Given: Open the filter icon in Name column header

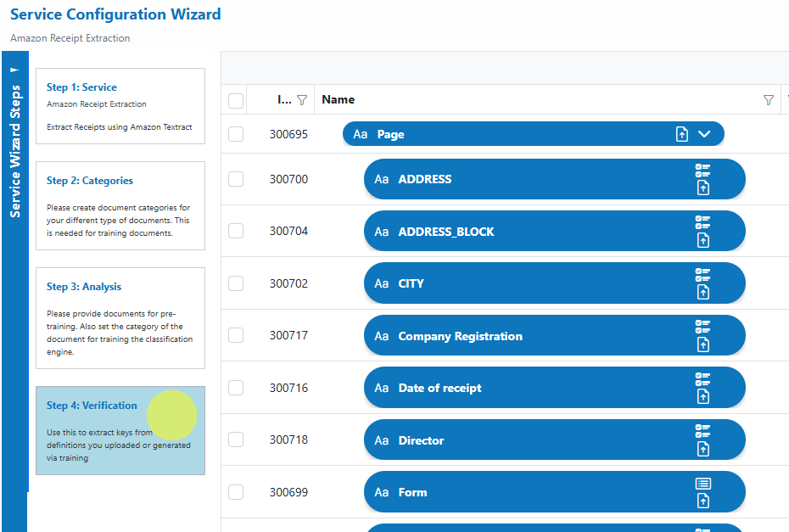Looking at the screenshot, I should click(769, 99).
